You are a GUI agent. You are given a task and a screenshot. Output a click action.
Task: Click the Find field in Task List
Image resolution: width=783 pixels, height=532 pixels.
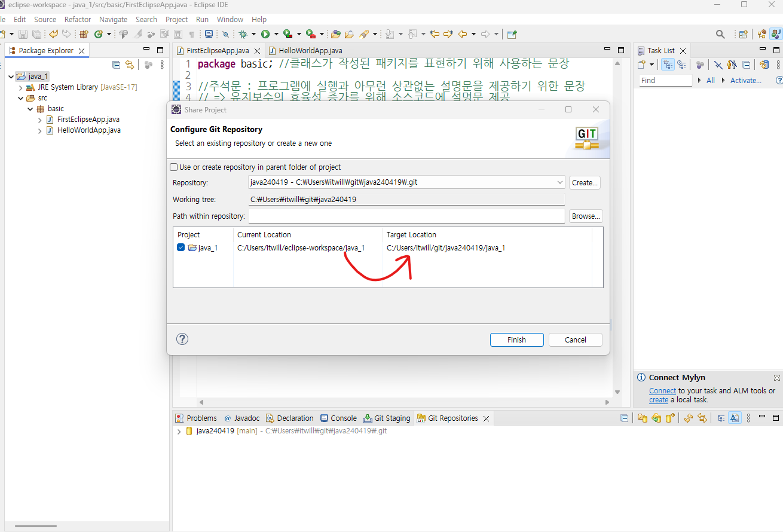(x=665, y=80)
